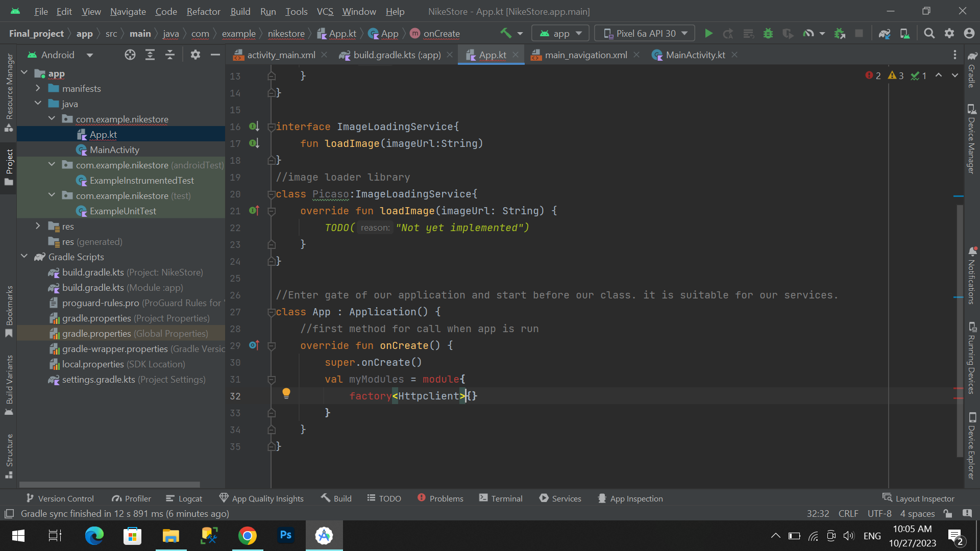Open IDE settings gear in top toolbar
Image resolution: width=980 pixels, height=551 pixels.
(x=949, y=33)
